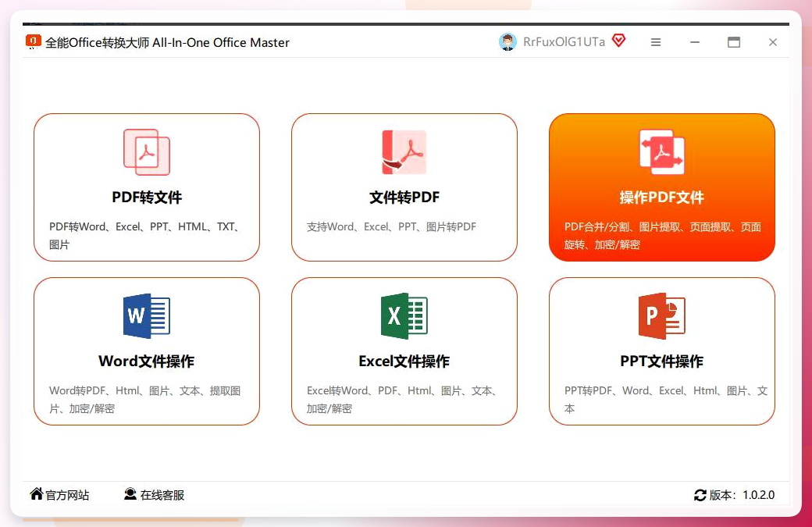This screenshot has width=812, height=527.
Task: Click the app logo in title bar
Action: (33, 41)
